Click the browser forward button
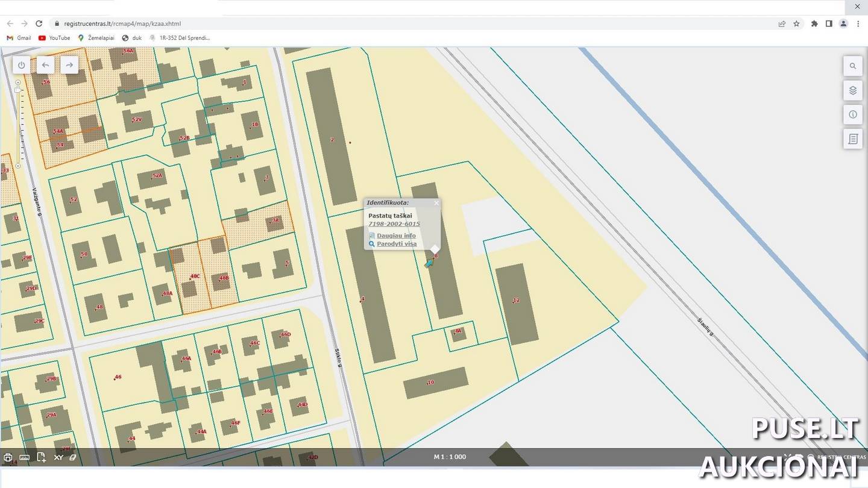Screen dimensions: 868x488 tap(24, 23)
